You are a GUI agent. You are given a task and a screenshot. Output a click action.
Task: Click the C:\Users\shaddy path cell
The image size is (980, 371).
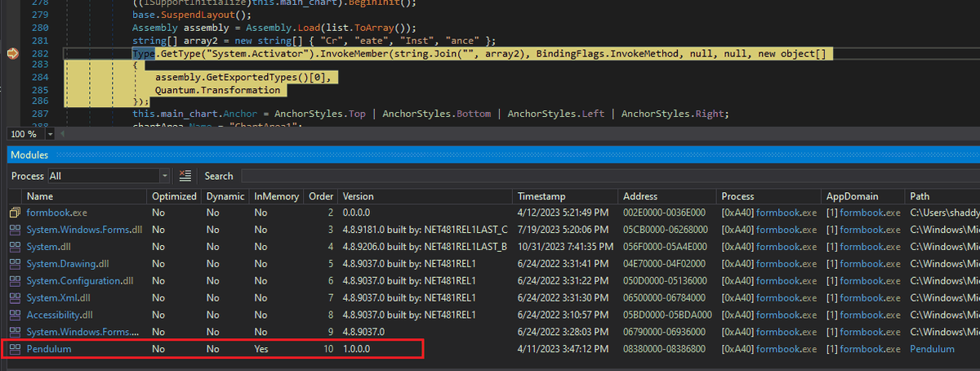(x=943, y=212)
